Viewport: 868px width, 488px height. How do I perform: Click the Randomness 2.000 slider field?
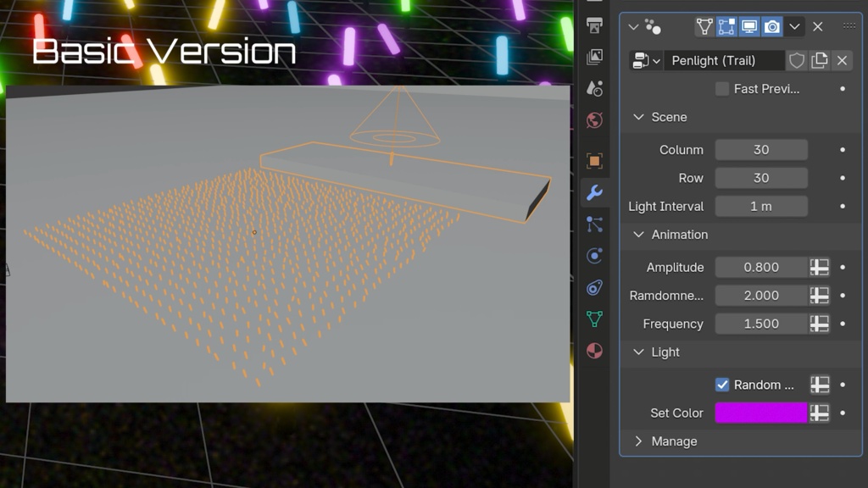tap(761, 296)
